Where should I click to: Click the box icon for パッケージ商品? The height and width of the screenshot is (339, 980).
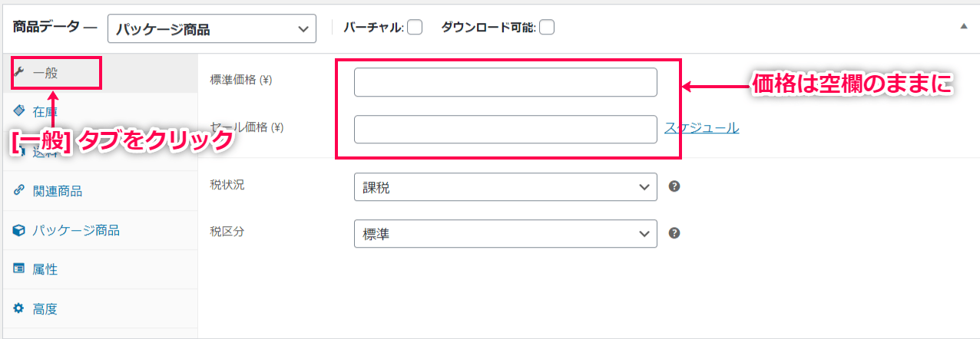(x=19, y=230)
